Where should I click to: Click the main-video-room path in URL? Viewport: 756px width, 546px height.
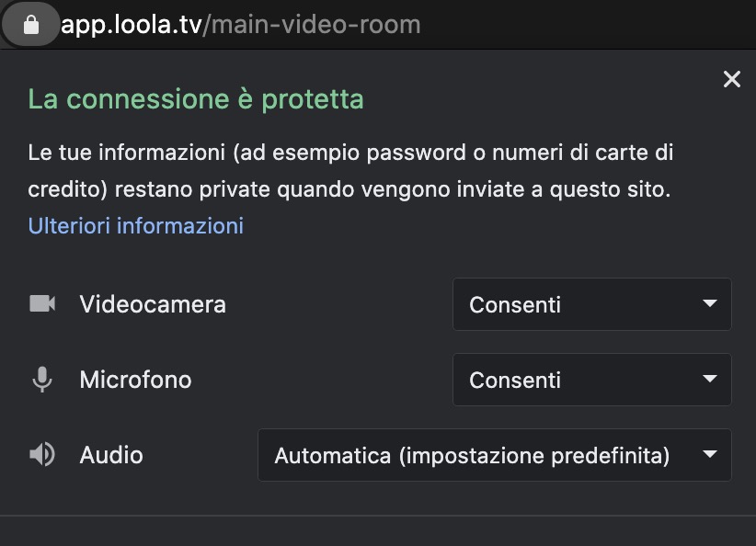(x=317, y=25)
